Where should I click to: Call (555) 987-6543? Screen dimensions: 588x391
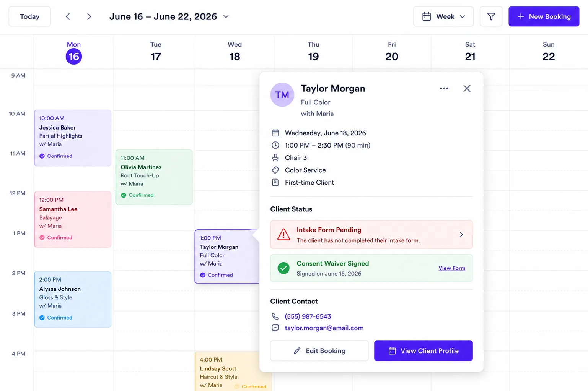point(308,316)
